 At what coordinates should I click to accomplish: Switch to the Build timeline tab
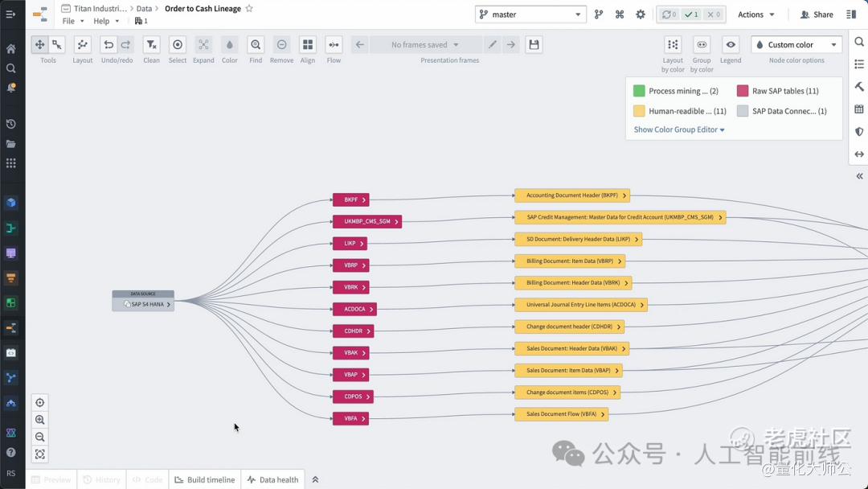[x=205, y=479]
